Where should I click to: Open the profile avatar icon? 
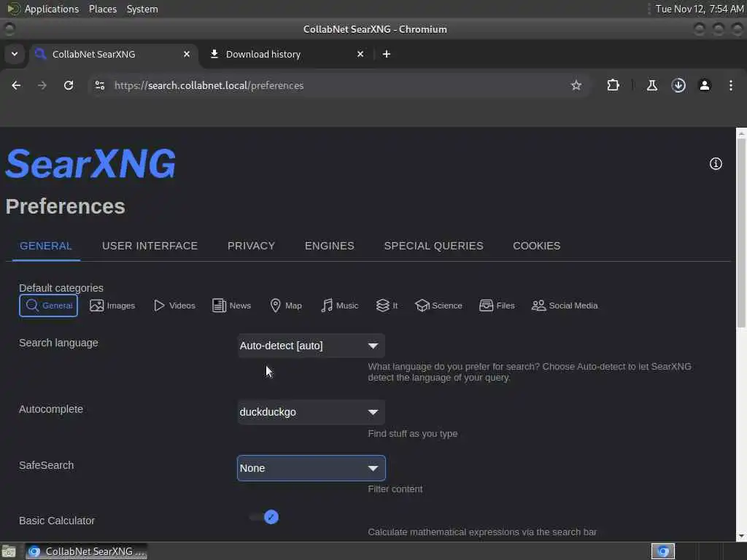click(705, 85)
